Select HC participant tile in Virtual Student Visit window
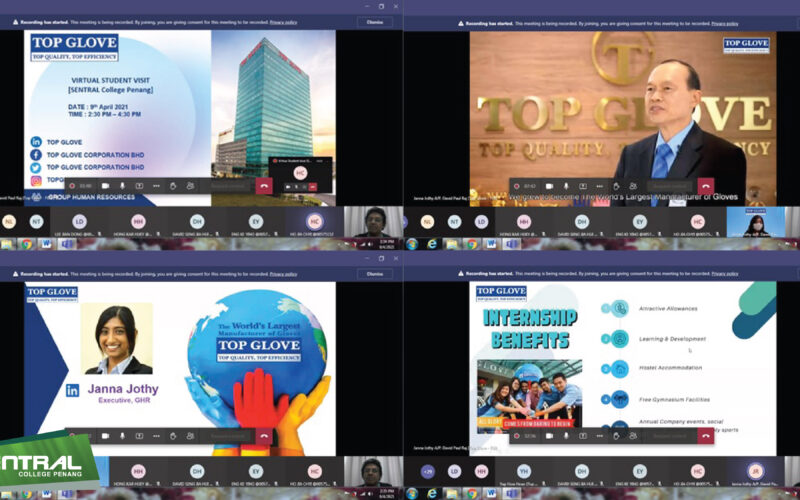This screenshot has width=800, height=500. [315, 222]
